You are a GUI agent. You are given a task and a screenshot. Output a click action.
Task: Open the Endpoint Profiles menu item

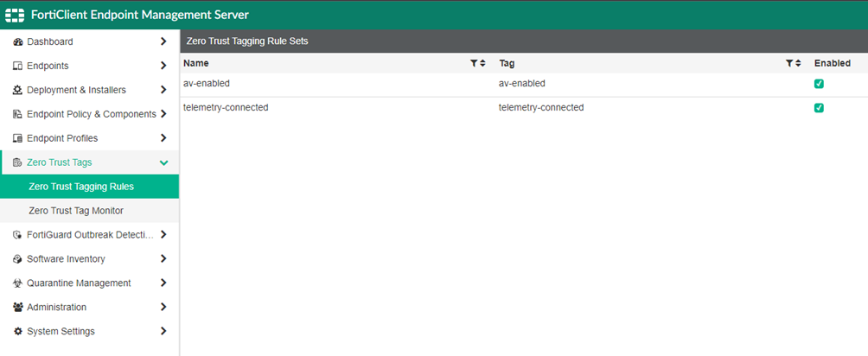(x=89, y=138)
